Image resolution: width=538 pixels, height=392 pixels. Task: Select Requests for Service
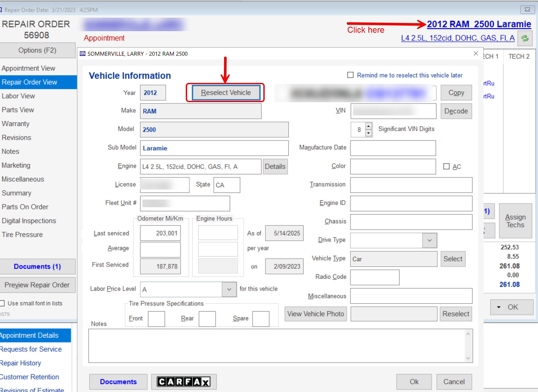31,349
